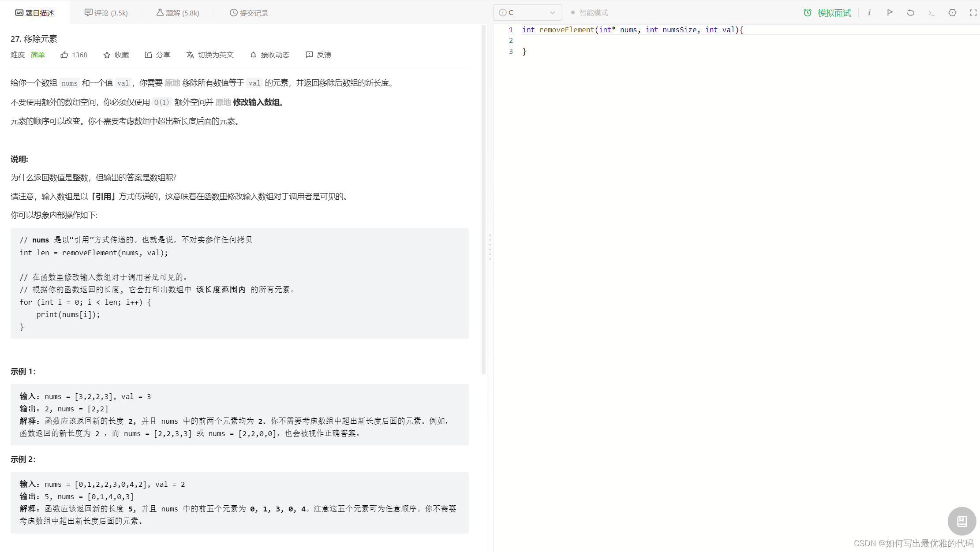Click the 分享 share icon
980x552 pixels.
pyautogui.click(x=149, y=55)
